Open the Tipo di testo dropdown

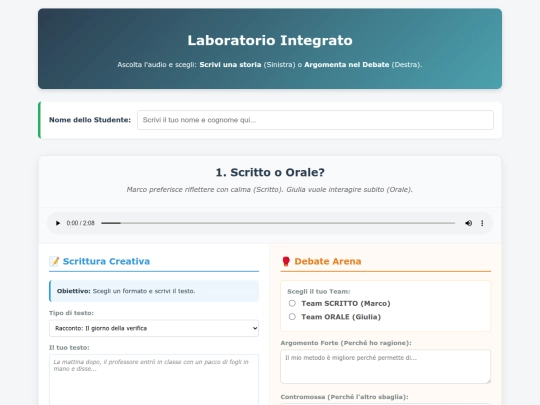pyautogui.click(x=154, y=328)
